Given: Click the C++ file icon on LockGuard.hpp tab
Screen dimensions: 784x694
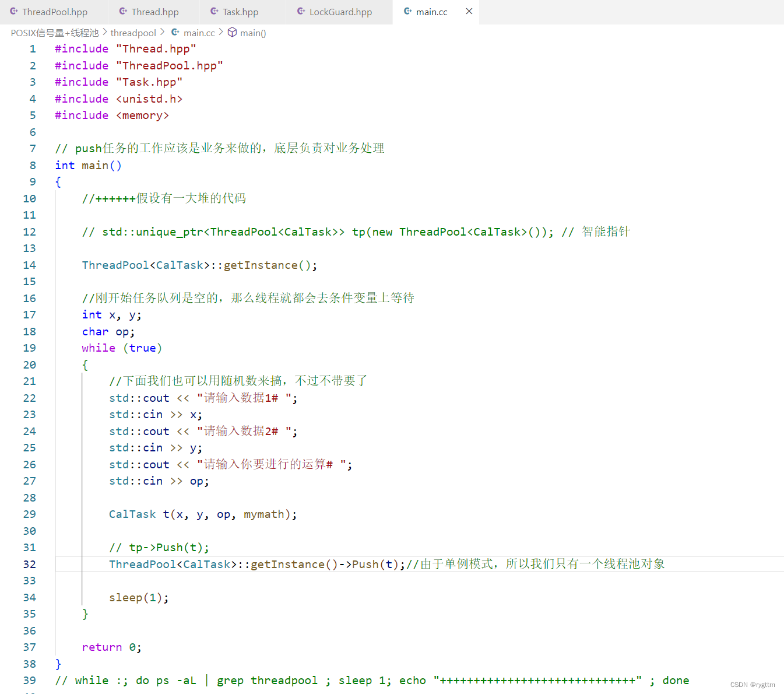Looking at the screenshot, I should coord(301,12).
